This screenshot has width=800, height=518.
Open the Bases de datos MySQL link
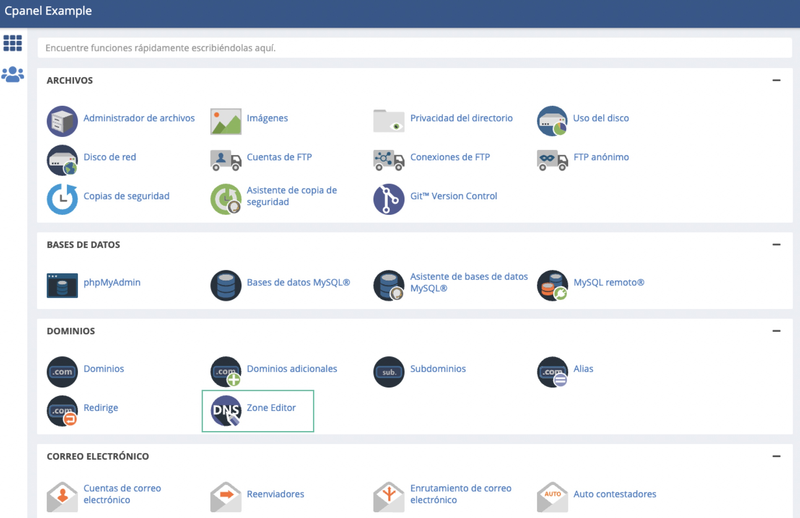[x=298, y=282]
